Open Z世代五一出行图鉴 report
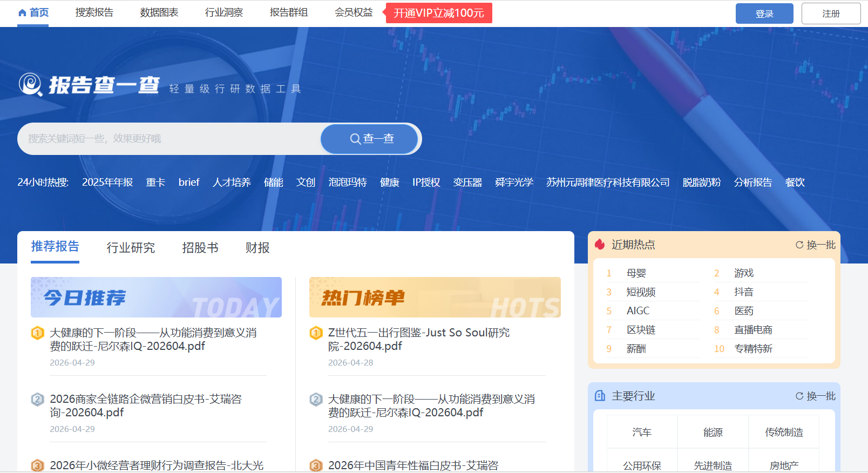 (x=419, y=339)
